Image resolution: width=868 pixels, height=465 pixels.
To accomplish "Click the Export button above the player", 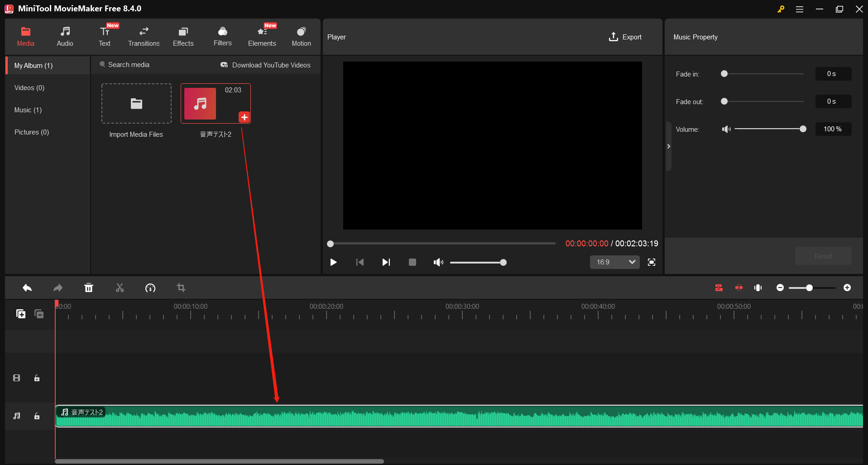I will click(625, 37).
